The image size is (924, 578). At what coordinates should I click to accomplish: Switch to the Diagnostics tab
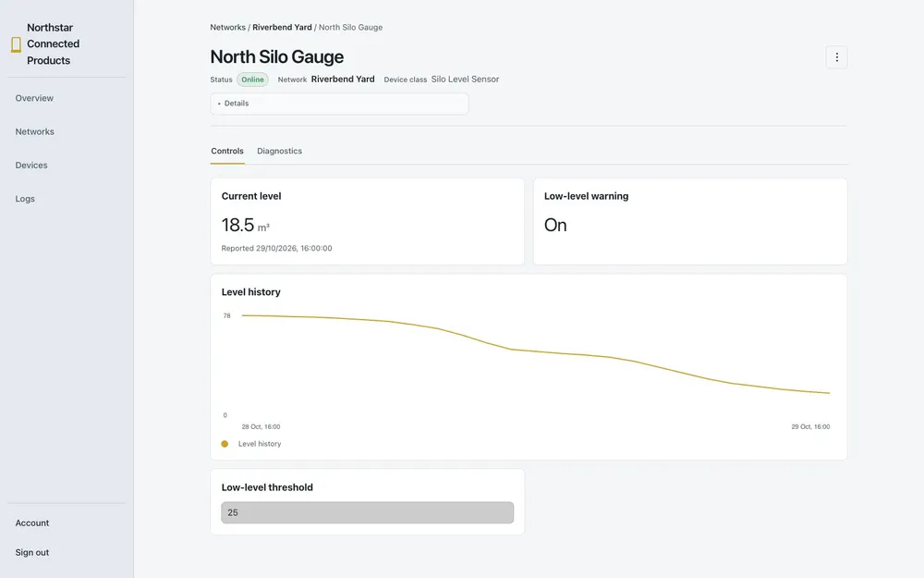coord(279,151)
